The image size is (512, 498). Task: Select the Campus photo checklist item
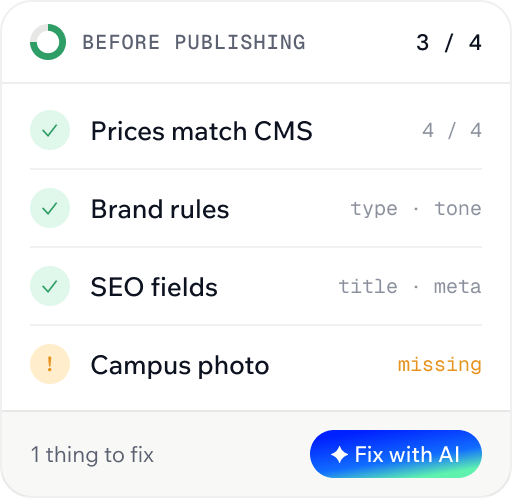point(256,364)
